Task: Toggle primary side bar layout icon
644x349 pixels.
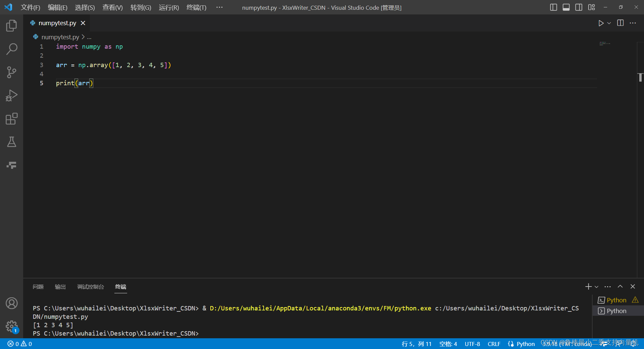Action: click(x=553, y=7)
